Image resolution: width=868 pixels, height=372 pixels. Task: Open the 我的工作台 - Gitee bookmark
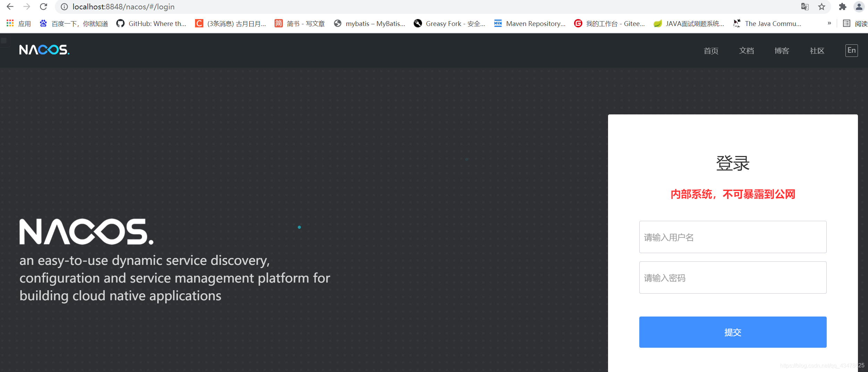pos(609,24)
